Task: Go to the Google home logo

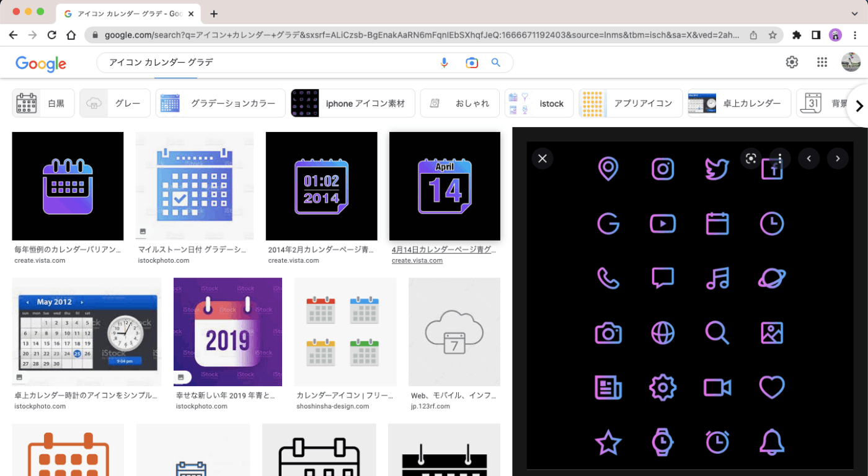Action: (41, 63)
